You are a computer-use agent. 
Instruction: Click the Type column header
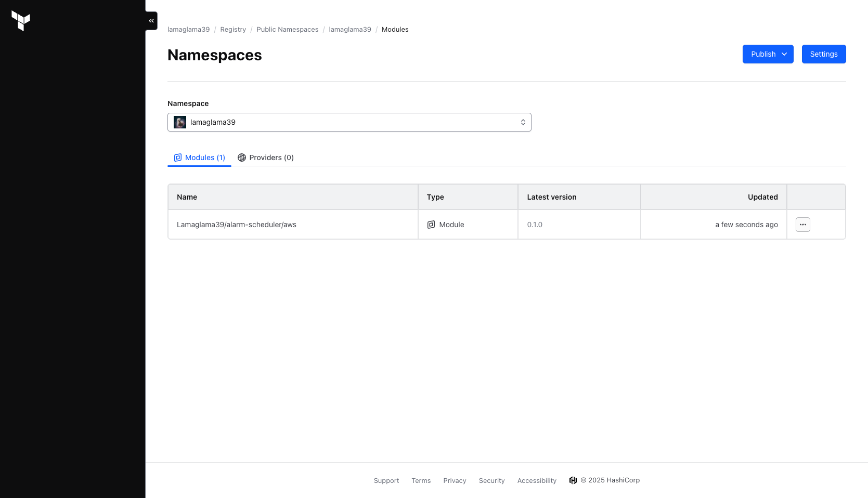tap(468, 197)
